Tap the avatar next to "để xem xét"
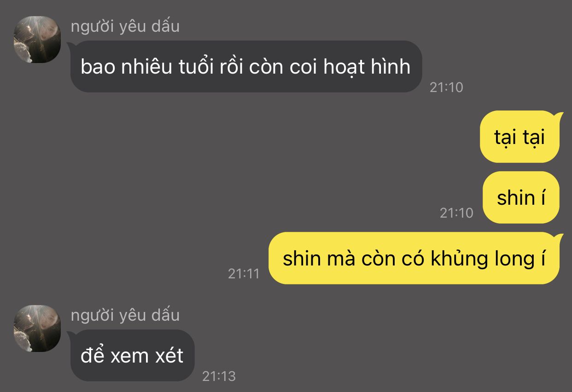 click(x=37, y=329)
